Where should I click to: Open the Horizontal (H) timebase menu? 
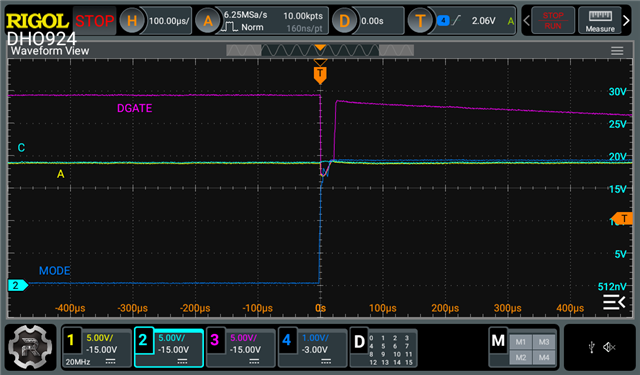point(132,20)
